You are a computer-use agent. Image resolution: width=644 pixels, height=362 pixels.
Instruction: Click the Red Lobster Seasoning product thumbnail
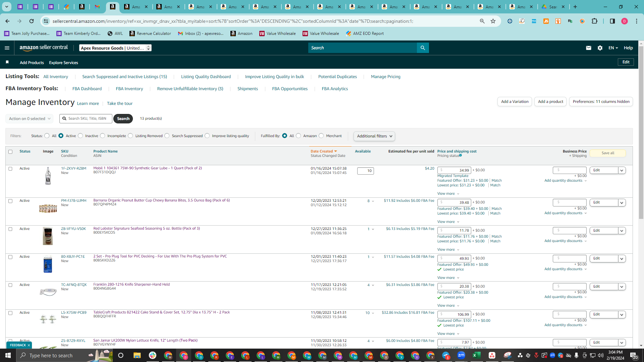click(48, 236)
